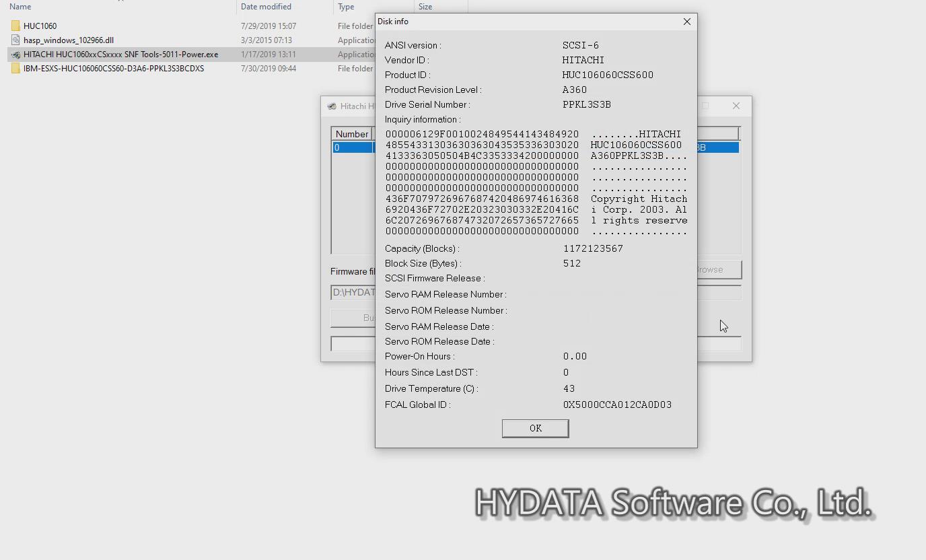Click the Power-On Hours value 0.00
The width and height of the screenshot is (926, 560).
(575, 356)
